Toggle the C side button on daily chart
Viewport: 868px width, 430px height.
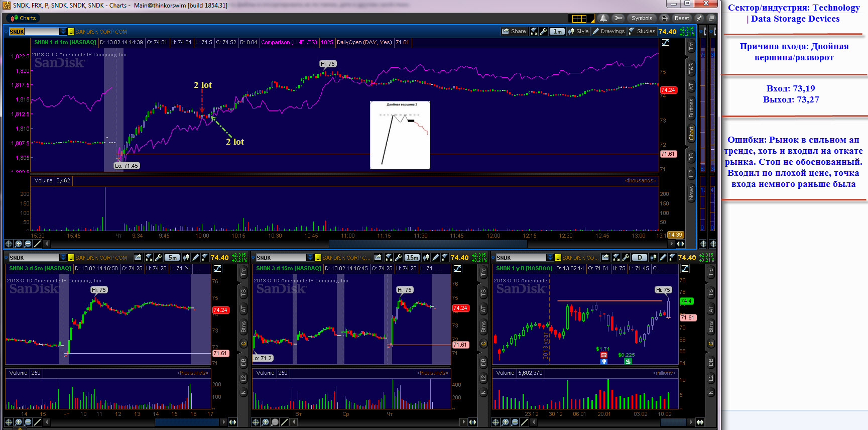point(711,344)
